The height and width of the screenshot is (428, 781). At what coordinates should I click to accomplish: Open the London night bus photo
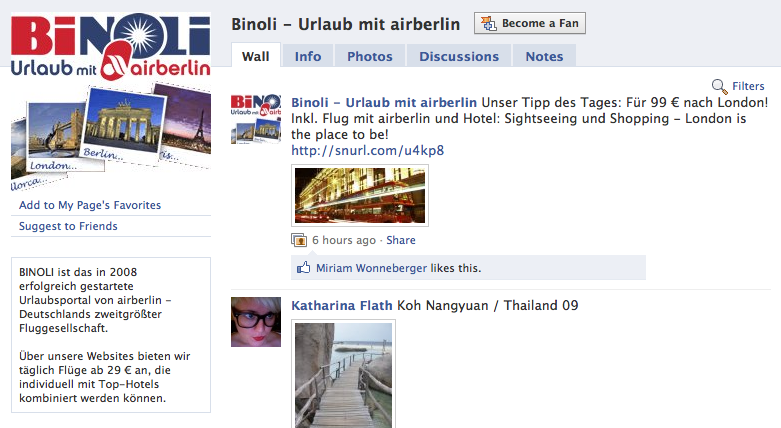pyautogui.click(x=360, y=195)
